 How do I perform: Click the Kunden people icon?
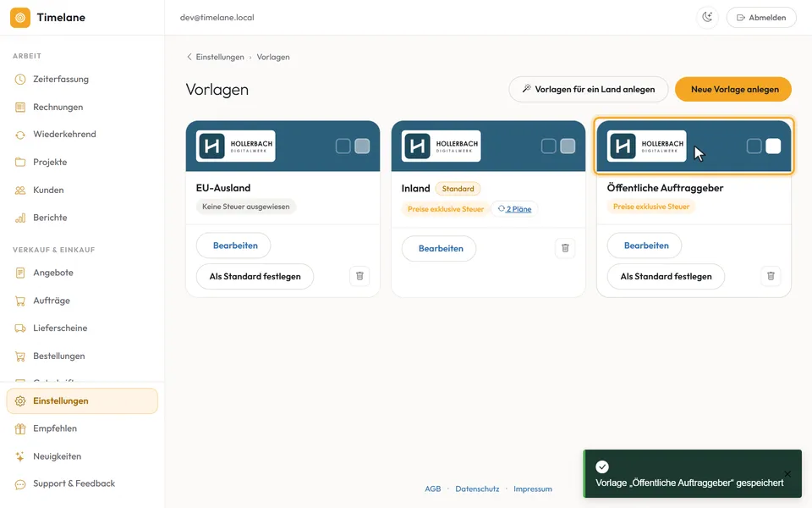[x=20, y=190]
